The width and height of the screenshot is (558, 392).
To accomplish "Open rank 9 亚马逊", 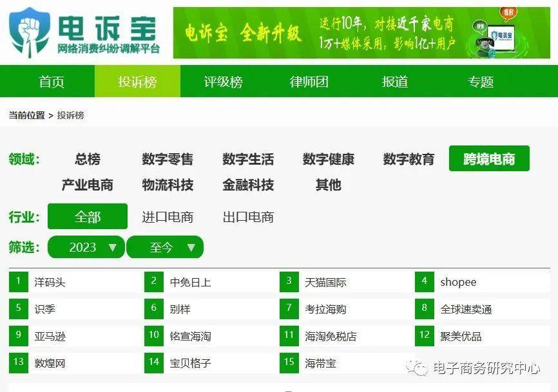I will 50,336.
